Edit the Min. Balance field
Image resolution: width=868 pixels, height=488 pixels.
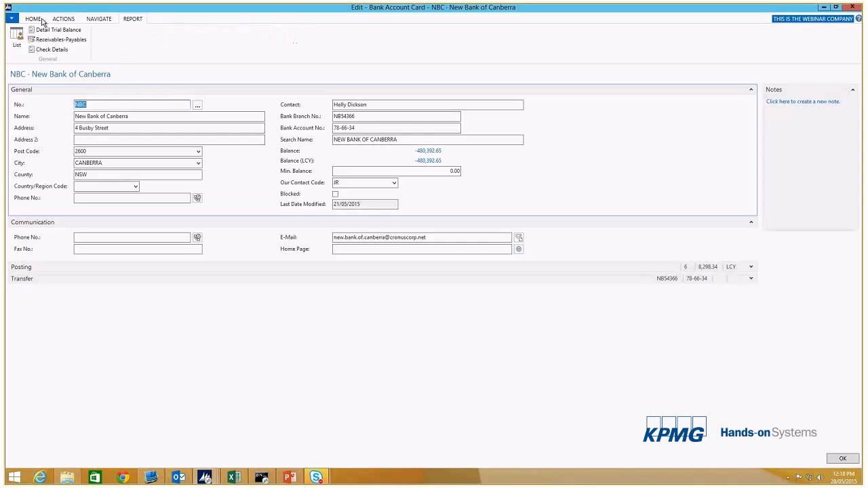click(397, 171)
